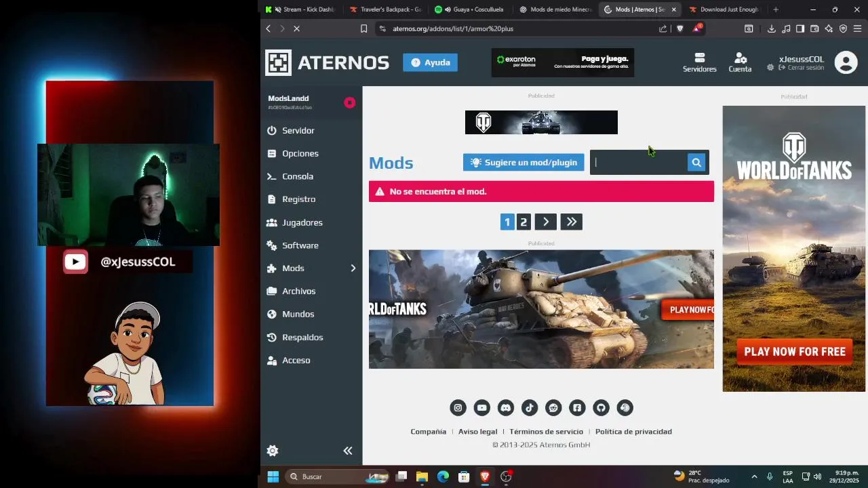Click the taskbar Buscar search box

(x=337, y=476)
